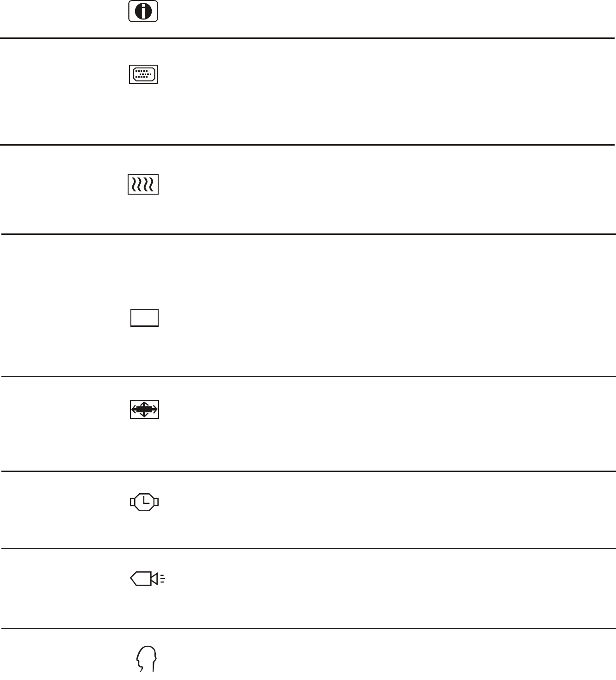
Task: Click the camera-like pointed shape symbol
Action: [x=147, y=579]
